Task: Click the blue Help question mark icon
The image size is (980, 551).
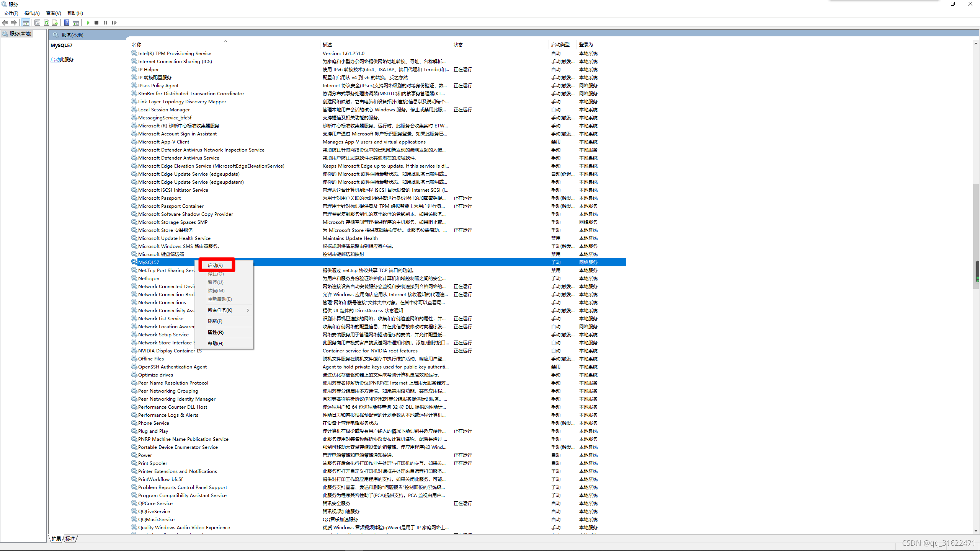Action: point(67,23)
